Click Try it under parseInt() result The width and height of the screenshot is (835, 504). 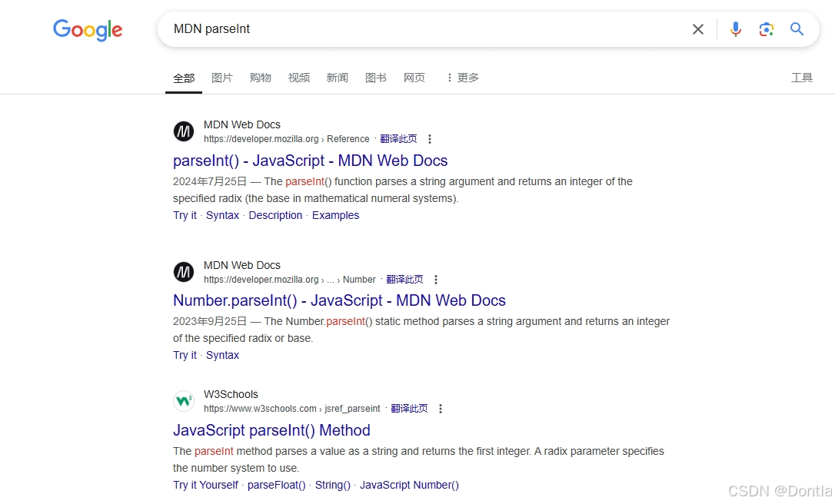pos(185,216)
